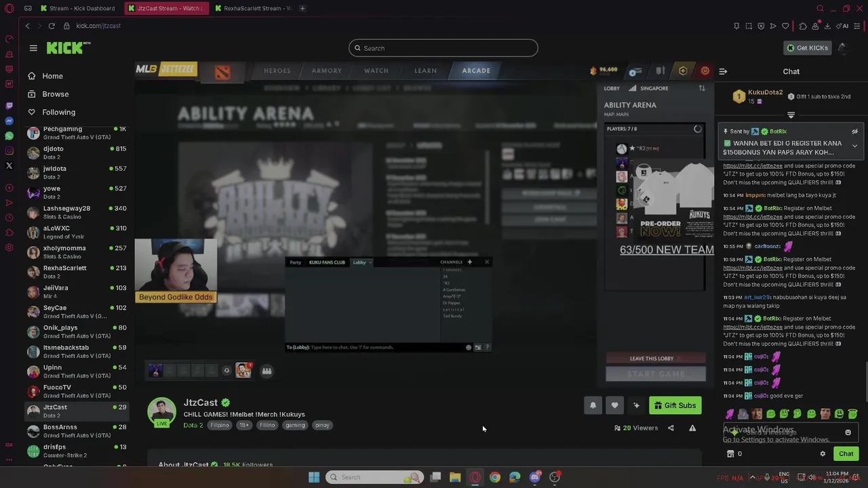
Task: Open Opera AI assistant icon
Action: pyautogui.click(x=843, y=26)
